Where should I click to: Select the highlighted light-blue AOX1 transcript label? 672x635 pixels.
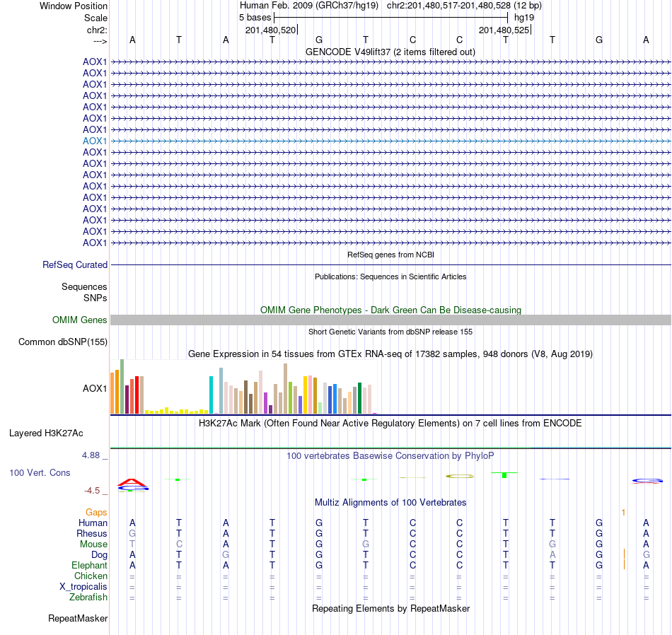(x=95, y=141)
